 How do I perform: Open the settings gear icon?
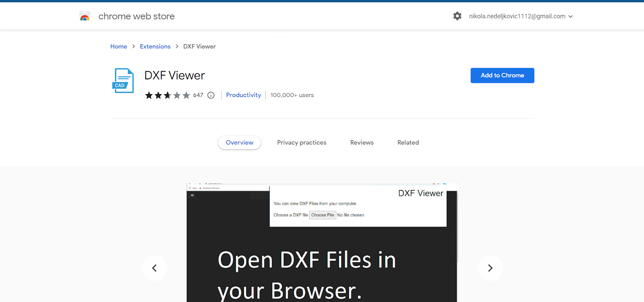(457, 16)
